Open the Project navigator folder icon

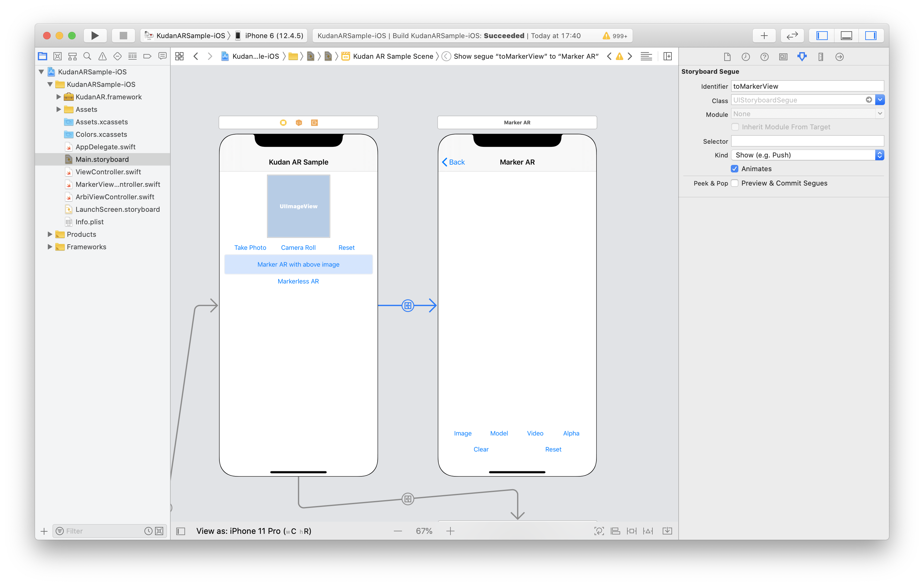click(43, 56)
